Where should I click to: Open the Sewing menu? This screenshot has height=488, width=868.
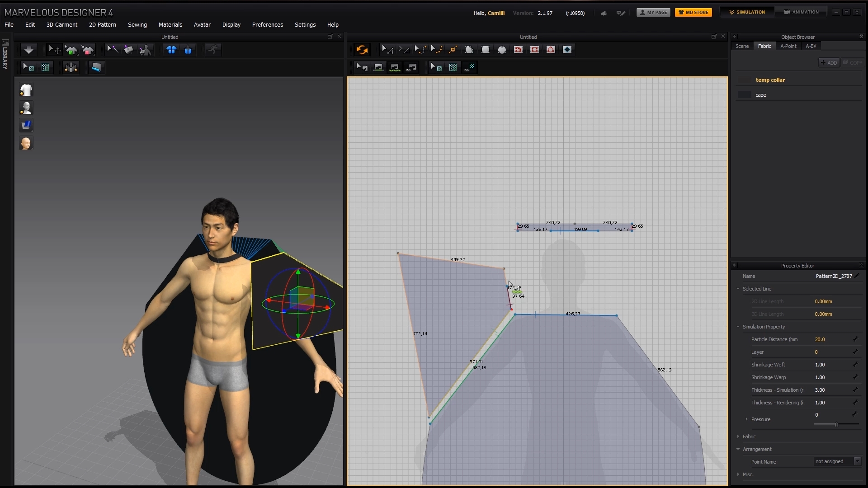137,25
